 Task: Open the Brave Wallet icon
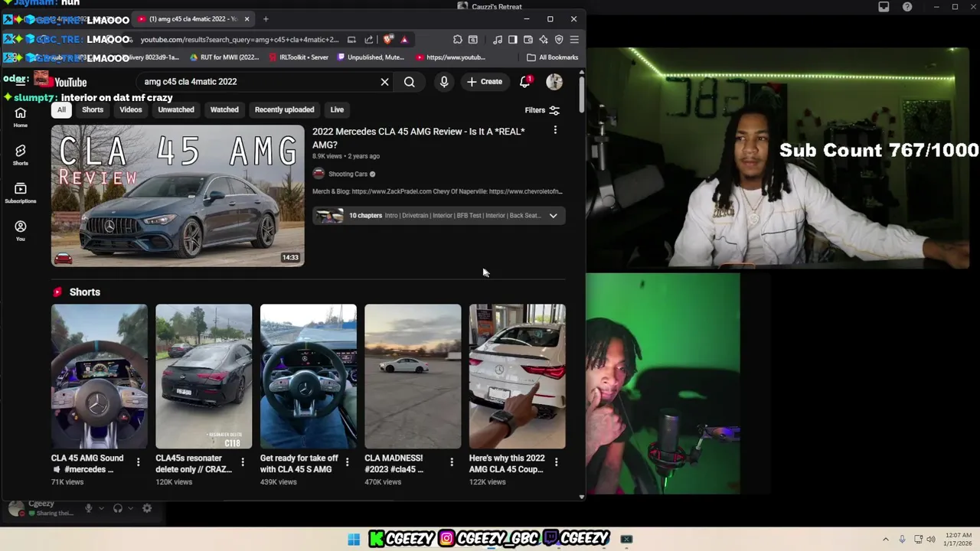point(528,40)
